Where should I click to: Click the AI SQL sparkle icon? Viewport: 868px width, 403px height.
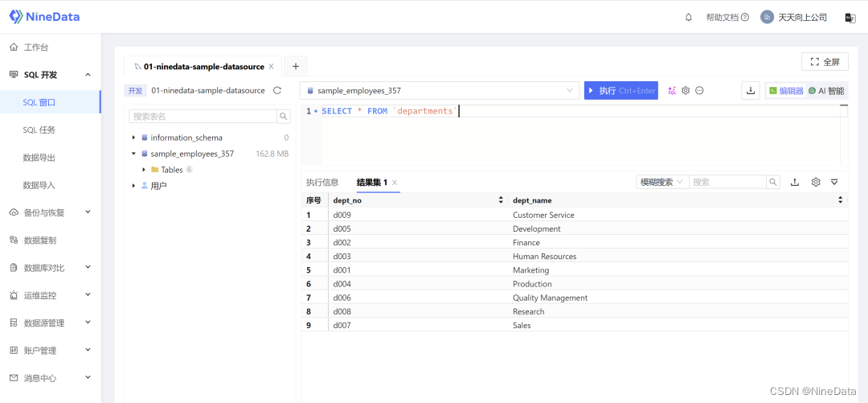click(x=672, y=90)
